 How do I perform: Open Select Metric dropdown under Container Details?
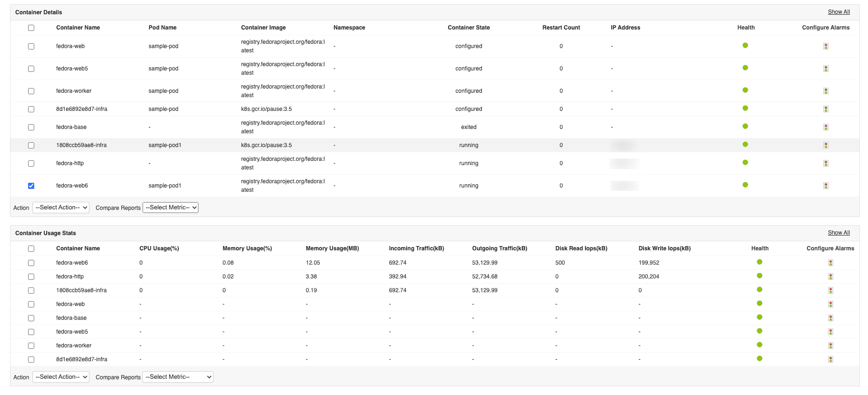click(171, 207)
